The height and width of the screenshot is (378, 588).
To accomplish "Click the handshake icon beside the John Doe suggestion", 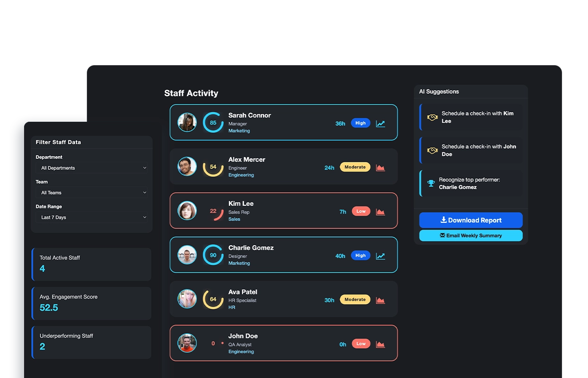I will (432, 151).
